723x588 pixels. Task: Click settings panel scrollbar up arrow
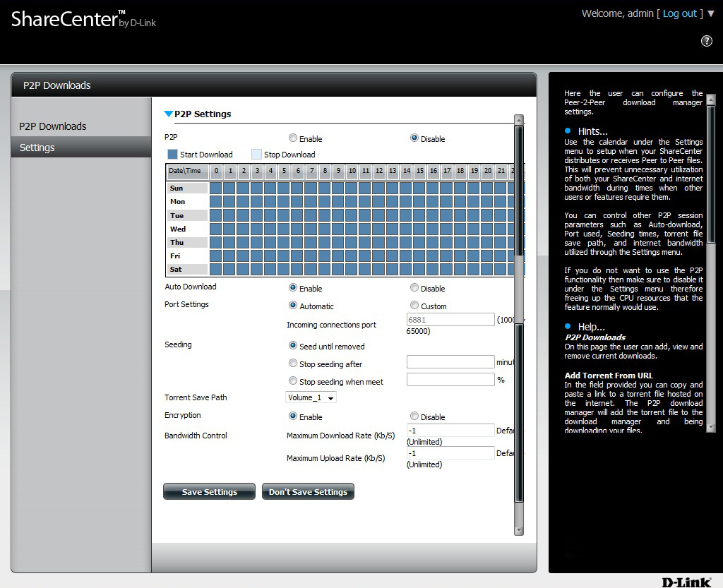click(519, 120)
